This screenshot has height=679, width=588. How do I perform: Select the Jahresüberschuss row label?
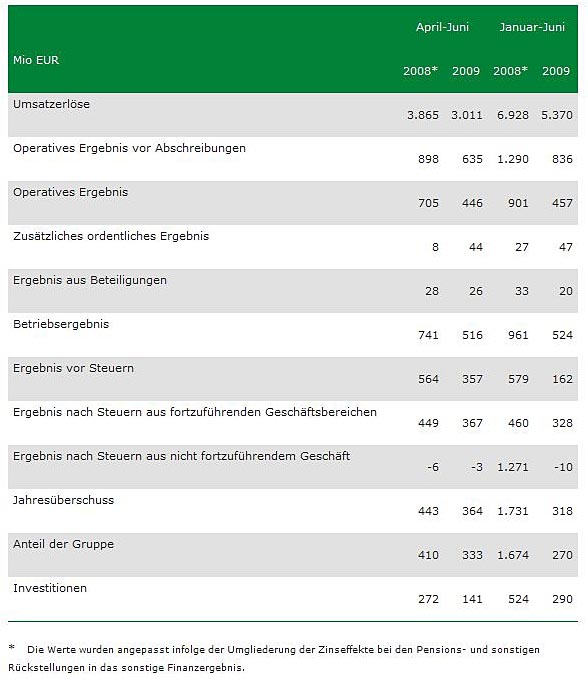point(63,500)
